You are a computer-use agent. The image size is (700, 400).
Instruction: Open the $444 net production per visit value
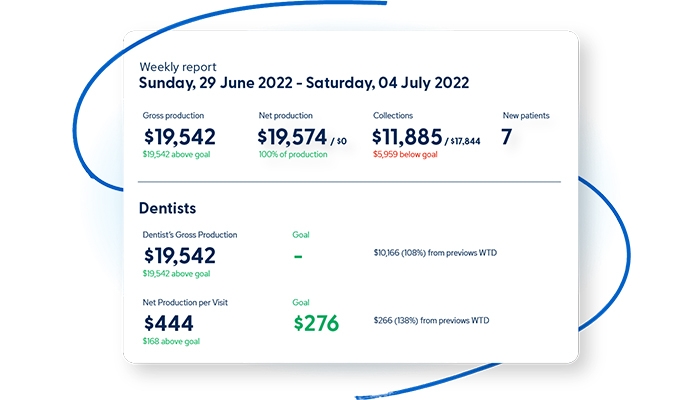(169, 323)
